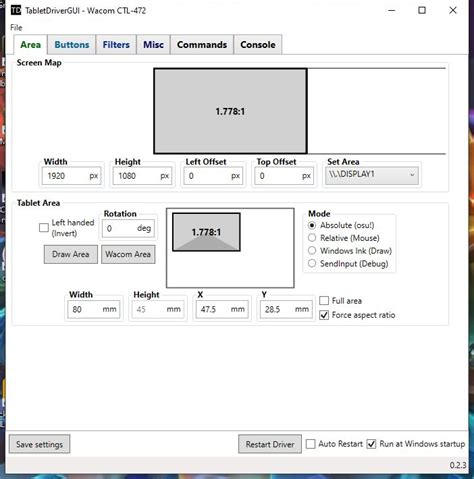Disable Force aspect ratio checkbox
This screenshot has width=474, height=479.
point(324,315)
